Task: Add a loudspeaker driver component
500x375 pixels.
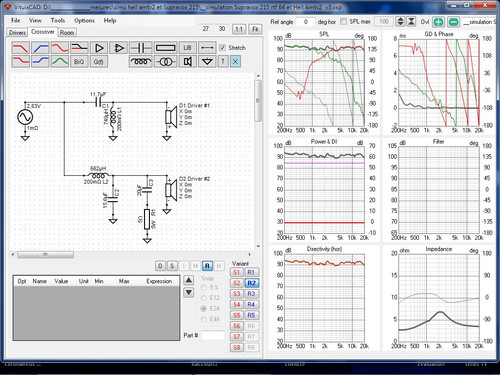Action: coord(187,62)
